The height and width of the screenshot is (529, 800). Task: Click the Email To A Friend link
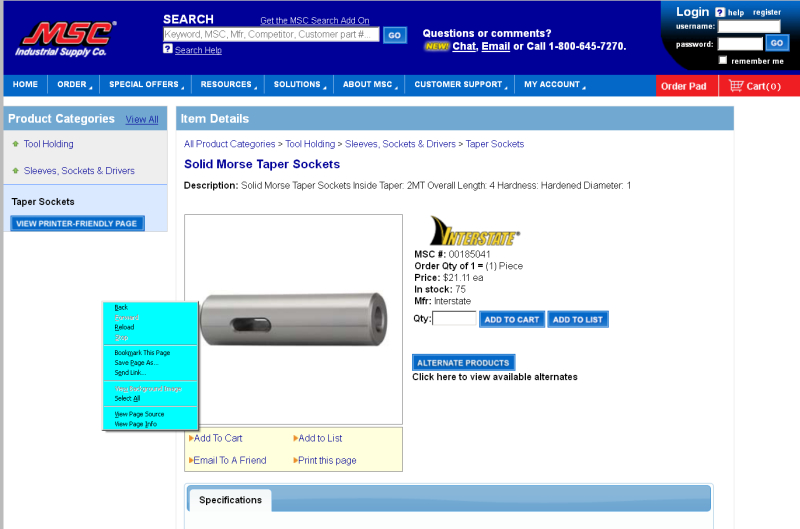pyautogui.click(x=230, y=460)
